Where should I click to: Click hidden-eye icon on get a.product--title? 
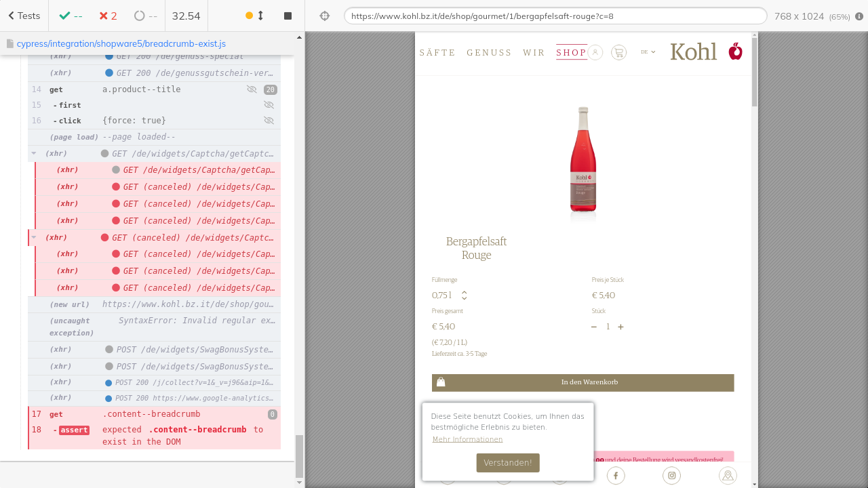(252, 89)
